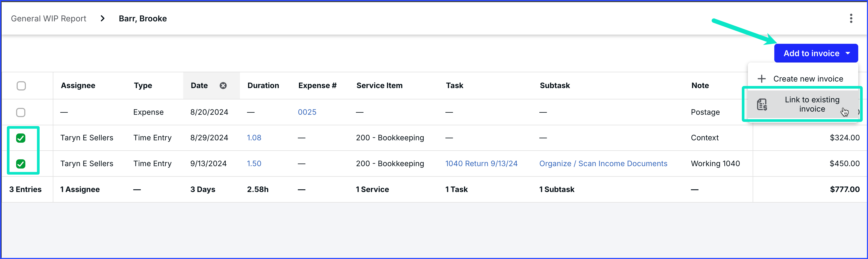The image size is (868, 259).
Task: Expand the Add to invoice dropdown arrow
Action: [848, 53]
